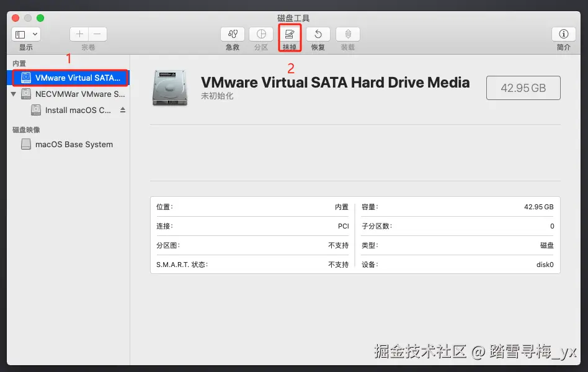This screenshot has width=588, height=372.
Task: Click the 内置 sidebar section header
Action: click(x=19, y=63)
